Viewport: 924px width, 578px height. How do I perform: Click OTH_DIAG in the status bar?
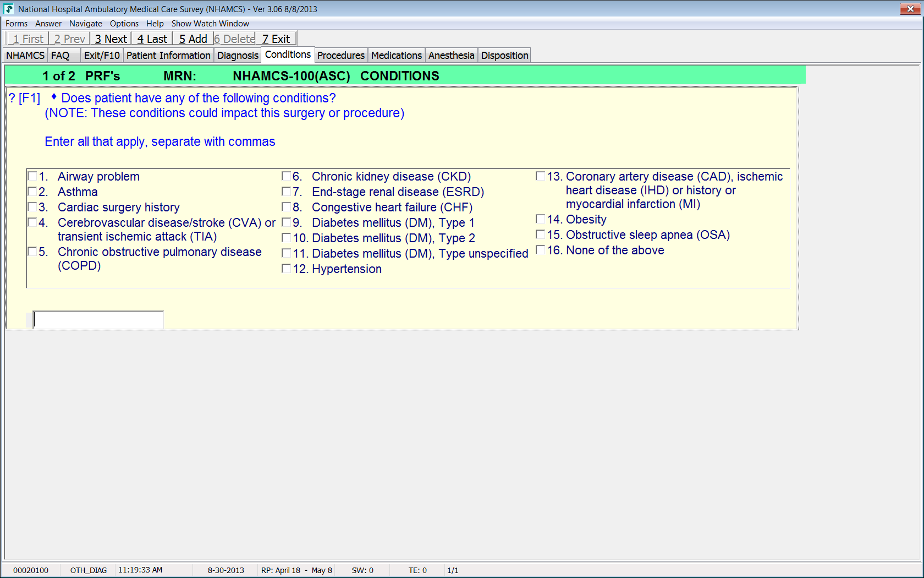(89, 570)
